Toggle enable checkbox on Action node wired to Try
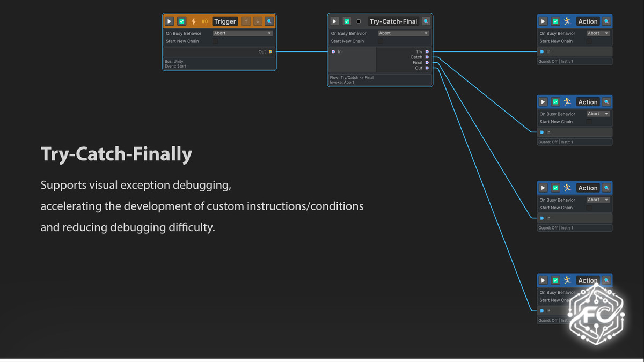The width and height of the screenshot is (644, 362). [555, 21]
